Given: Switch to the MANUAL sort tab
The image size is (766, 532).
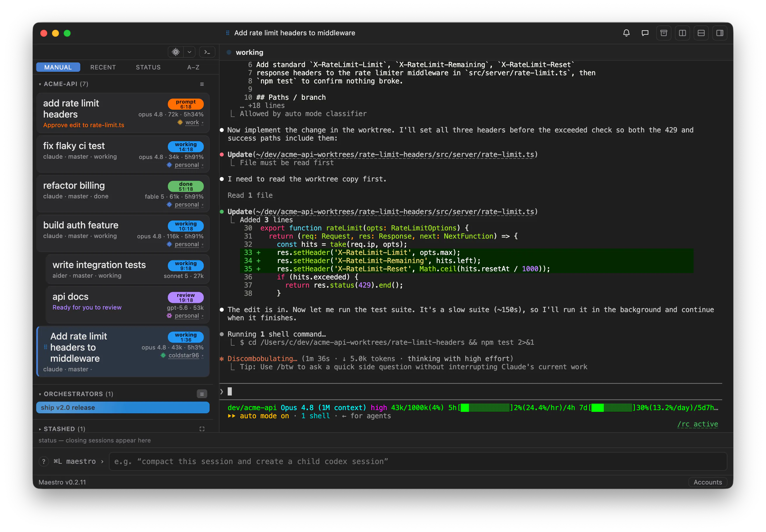Looking at the screenshot, I should 58,67.
